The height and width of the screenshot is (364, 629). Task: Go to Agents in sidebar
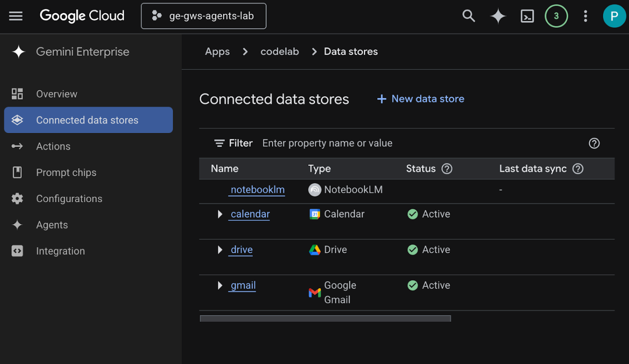click(x=52, y=225)
